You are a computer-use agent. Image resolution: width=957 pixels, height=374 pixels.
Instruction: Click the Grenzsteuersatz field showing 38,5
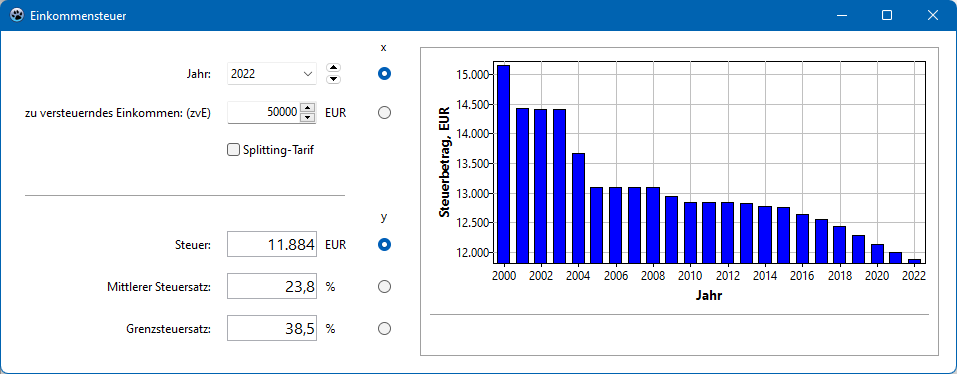(x=272, y=328)
